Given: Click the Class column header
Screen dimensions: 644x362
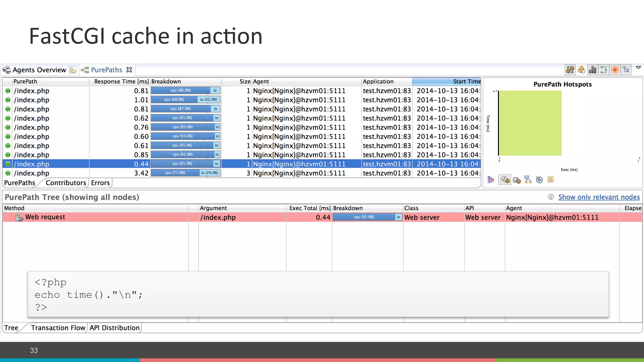Looking at the screenshot, I should [434, 208].
